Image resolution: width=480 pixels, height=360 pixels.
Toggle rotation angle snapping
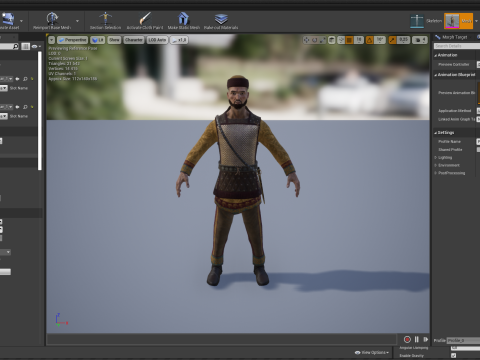[370, 40]
